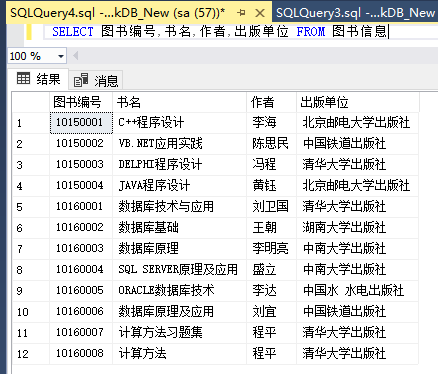Viewport: 438px width, 374px height.
Task: Select cell JAVA程序设计
Action: pos(180,186)
